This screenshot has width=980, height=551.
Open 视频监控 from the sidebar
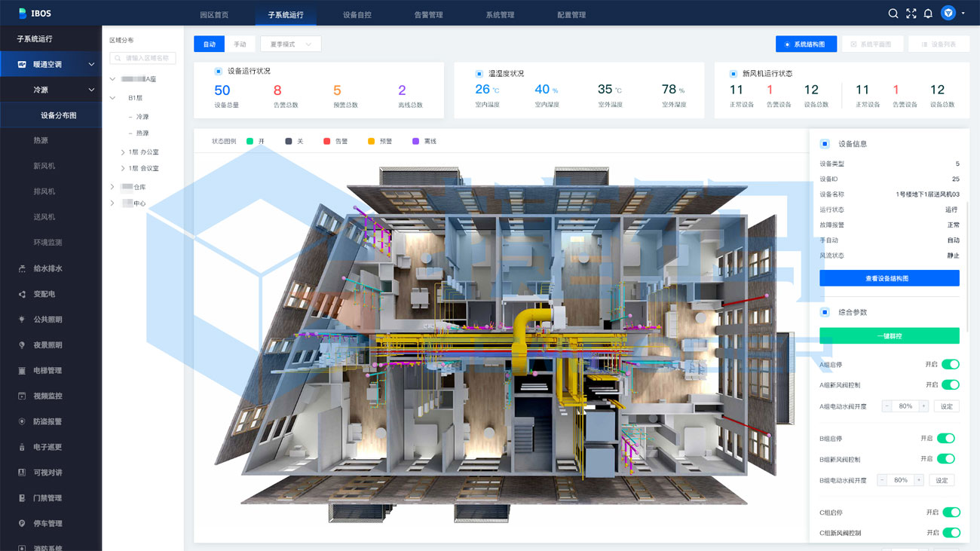[47, 396]
